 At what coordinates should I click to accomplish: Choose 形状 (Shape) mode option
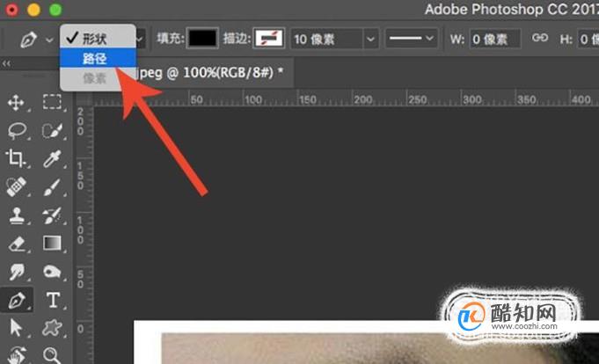(x=99, y=38)
